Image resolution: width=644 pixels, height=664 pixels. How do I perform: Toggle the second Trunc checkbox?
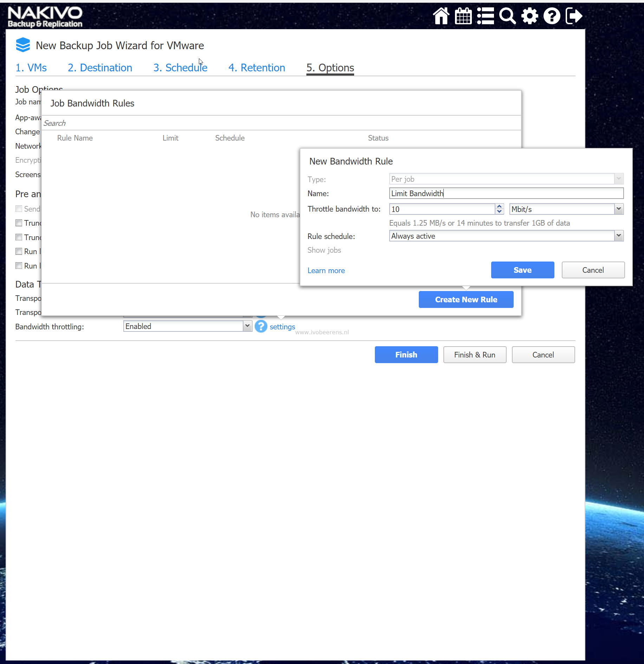tap(19, 237)
